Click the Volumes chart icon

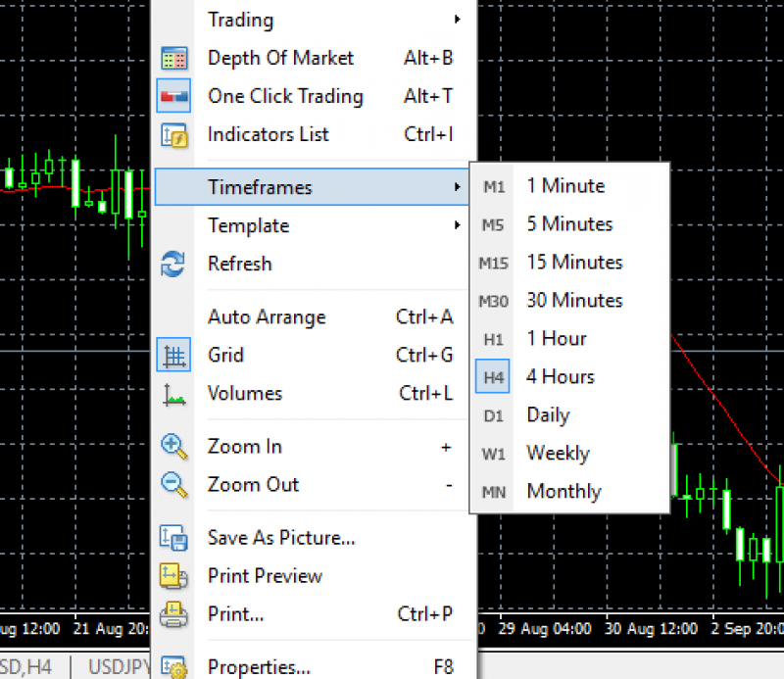[174, 395]
